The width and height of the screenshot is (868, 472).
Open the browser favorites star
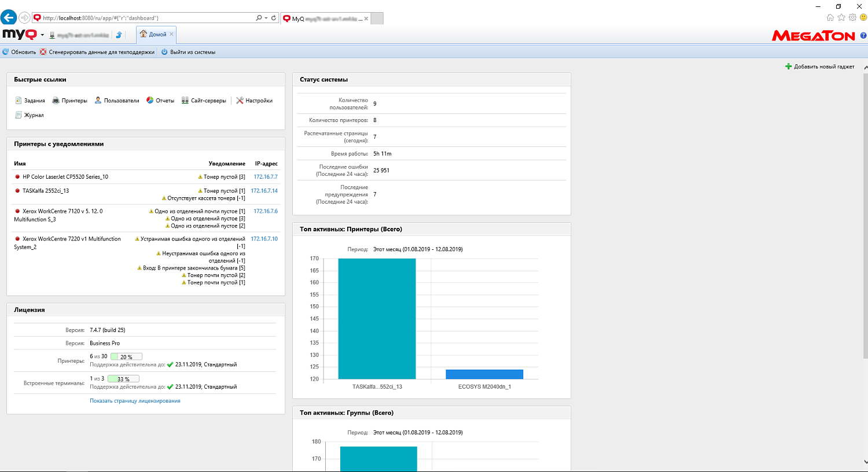(841, 17)
